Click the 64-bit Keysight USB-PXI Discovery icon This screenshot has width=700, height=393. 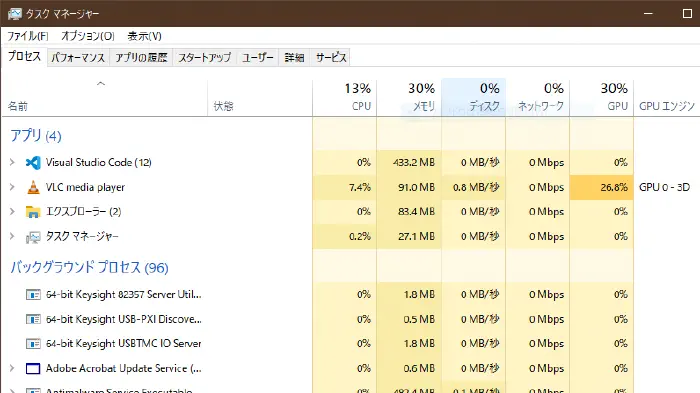pos(33,319)
